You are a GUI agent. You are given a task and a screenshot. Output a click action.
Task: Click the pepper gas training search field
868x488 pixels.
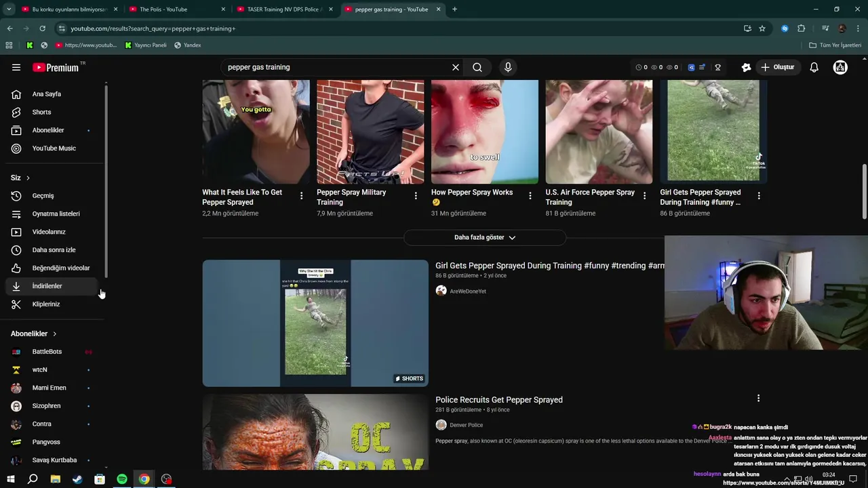[x=336, y=67]
